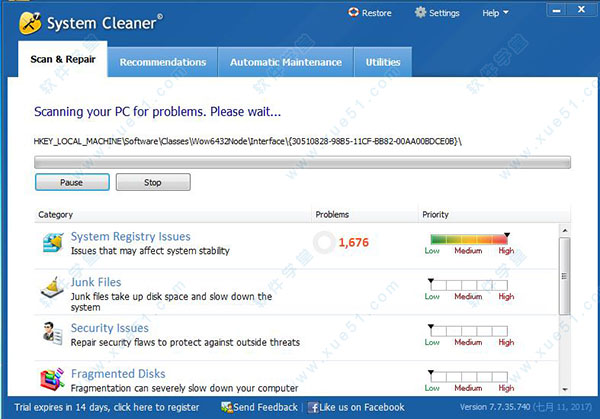Click the Security Issues agent icon
This screenshot has width=600, height=419.
pos(52,333)
